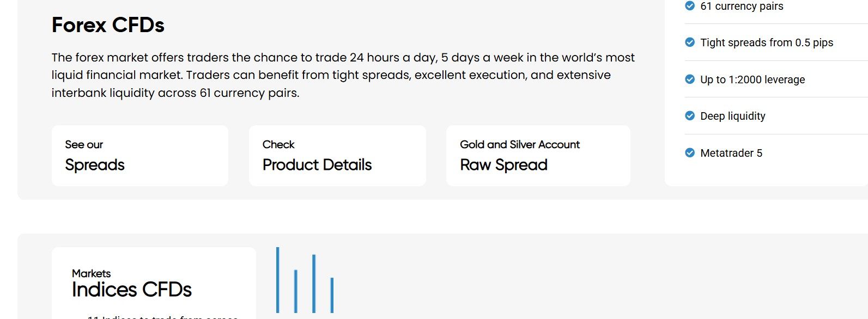Image resolution: width=868 pixels, height=319 pixels.
Task: Click checkmark icon beside Metatrader 5
Action: tap(690, 153)
